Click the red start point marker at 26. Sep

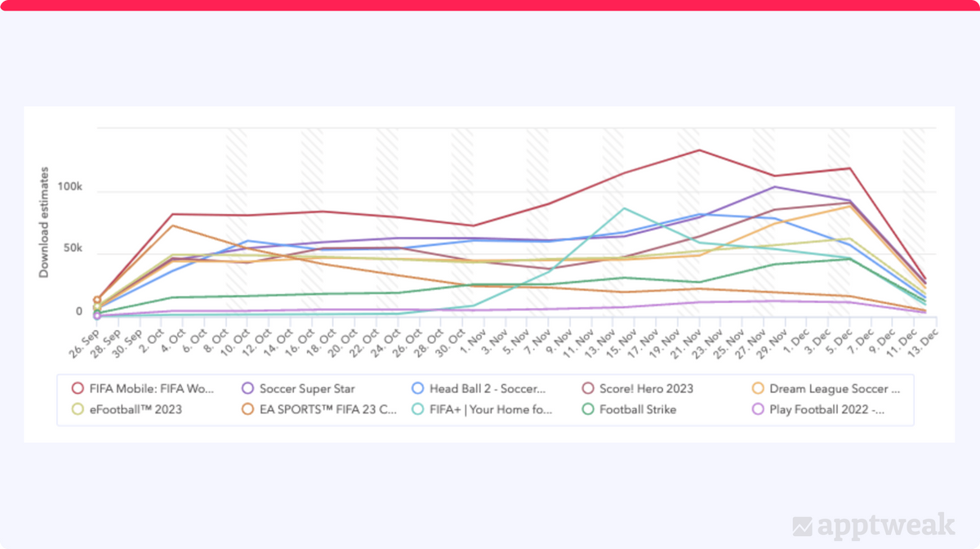tap(97, 300)
